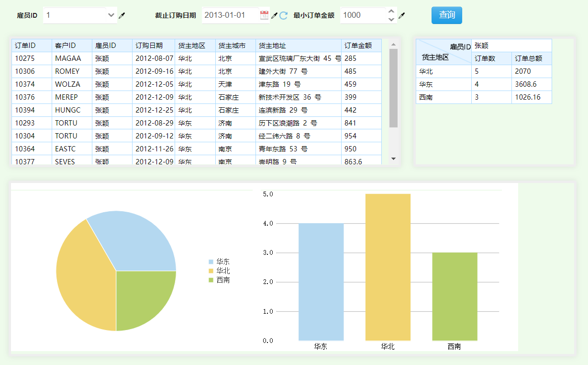Screen dimensions: 588x365
Task: Decrease 最小订单金额 with the down arrow
Action: tap(391, 20)
